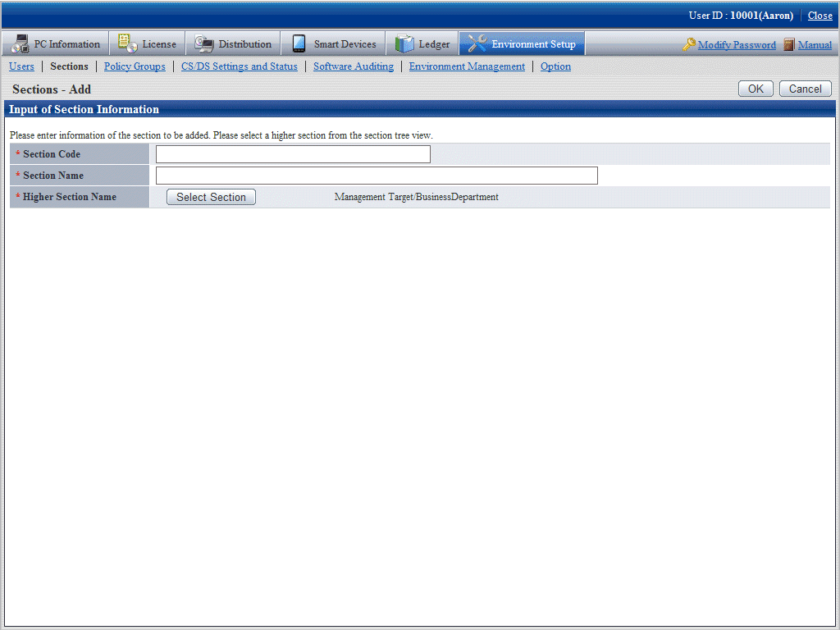Go to Software Auditing
This screenshot has height=630, width=840.
[x=354, y=66]
